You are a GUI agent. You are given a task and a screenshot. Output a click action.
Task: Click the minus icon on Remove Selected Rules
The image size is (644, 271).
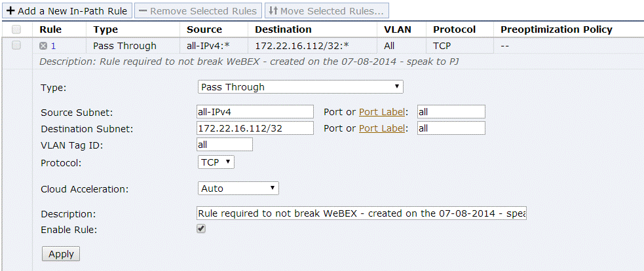142,11
